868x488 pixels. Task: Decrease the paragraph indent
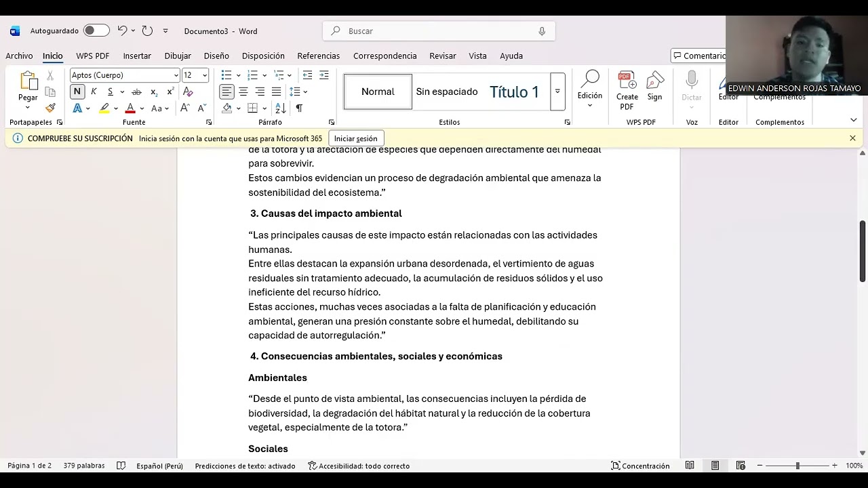(x=307, y=75)
